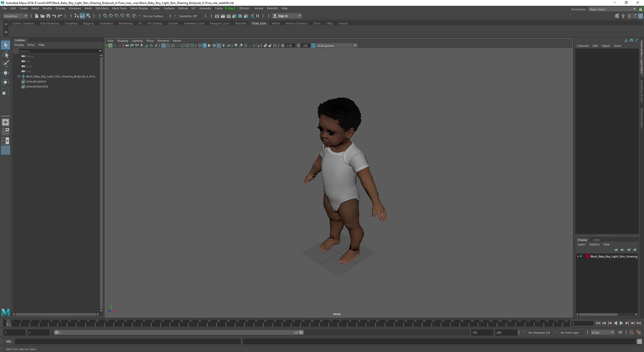Image resolution: width=644 pixels, height=352 pixels.
Task: Open the Redshift menu
Action: point(272,8)
